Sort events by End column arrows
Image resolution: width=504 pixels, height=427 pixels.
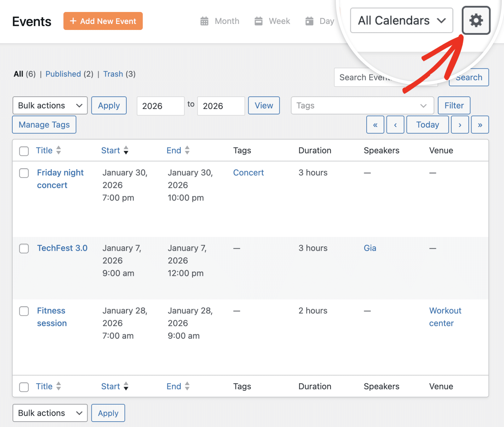click(187, 150)
